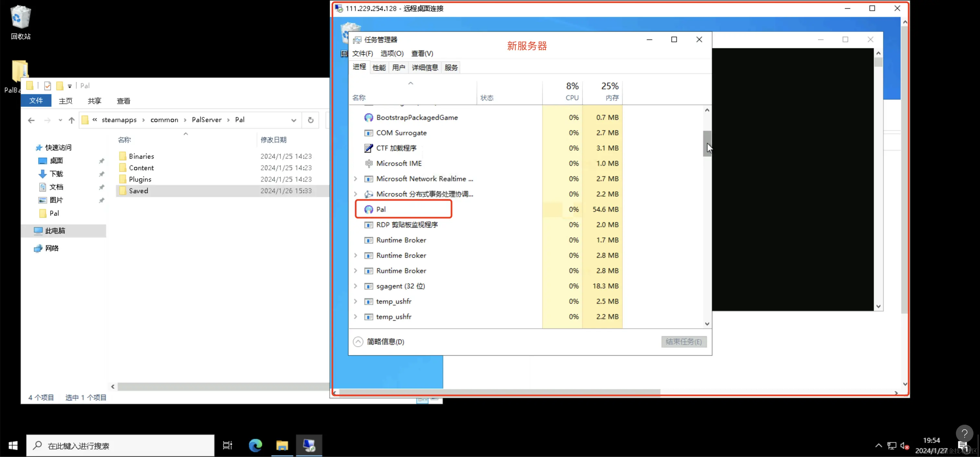
Task: Open the Recycle Bin desktop icon
Action: (x=20, y=22)
